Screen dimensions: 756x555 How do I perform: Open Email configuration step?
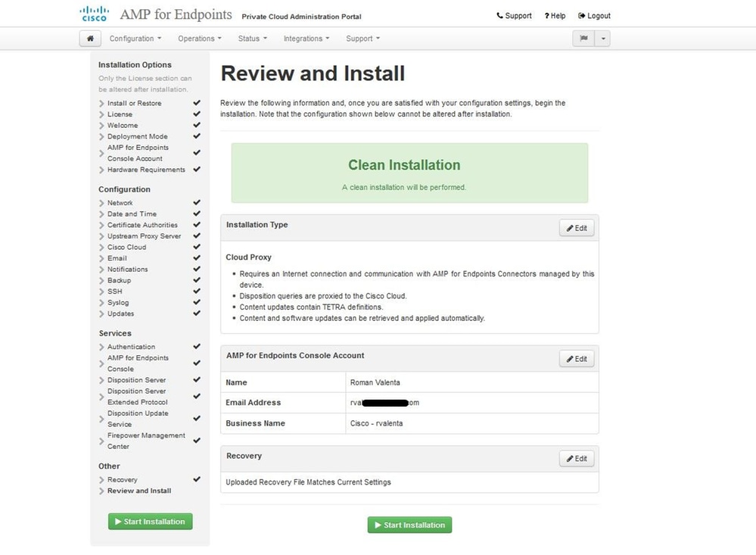point(117,259)
